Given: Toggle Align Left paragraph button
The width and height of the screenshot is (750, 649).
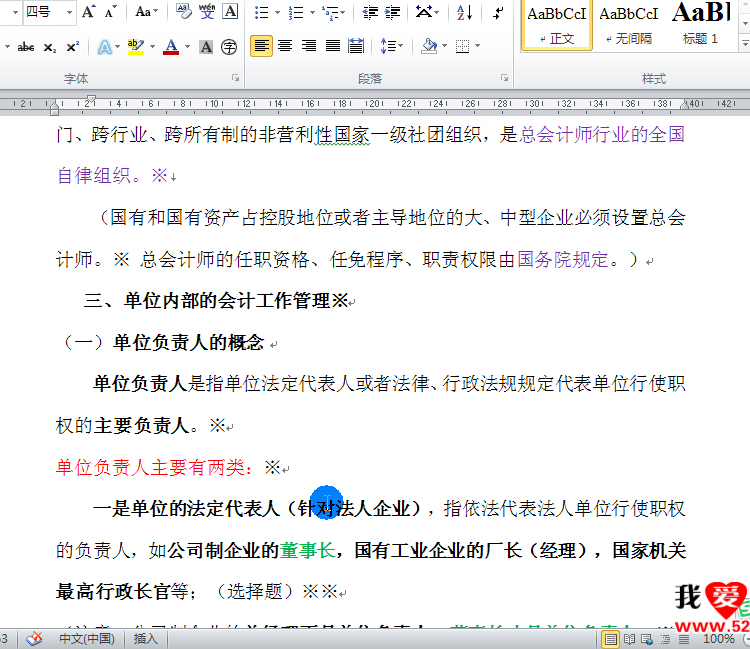Looking at the screenshot, I should 261,46.
